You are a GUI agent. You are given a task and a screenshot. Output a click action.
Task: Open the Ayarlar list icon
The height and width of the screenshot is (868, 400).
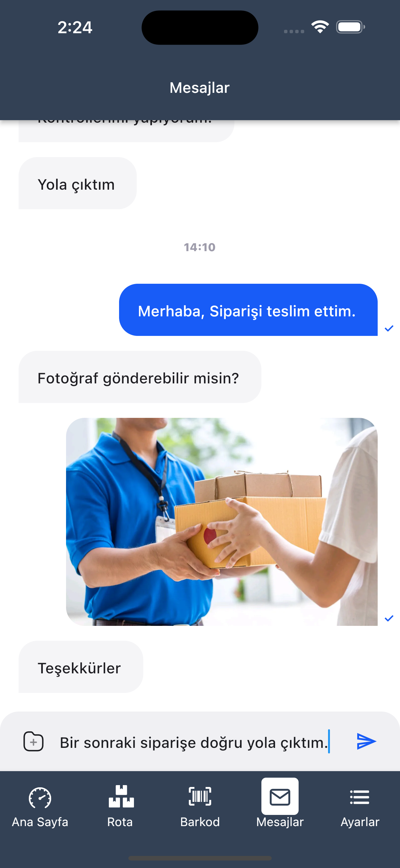(360, 797)
